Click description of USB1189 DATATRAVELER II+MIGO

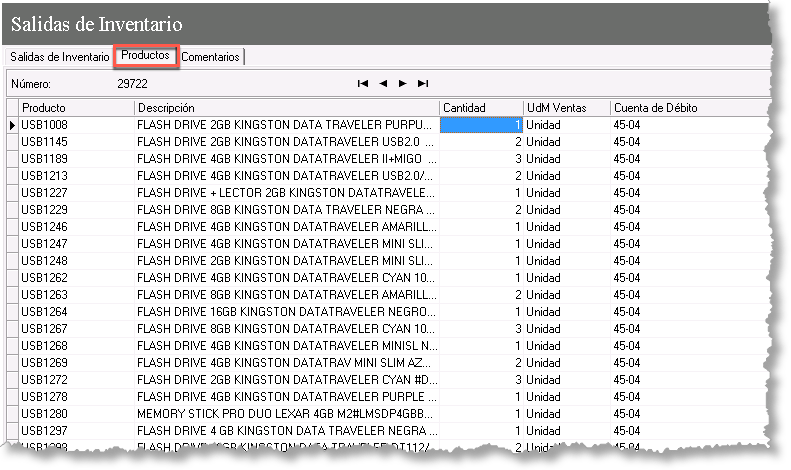click(286, 159)
